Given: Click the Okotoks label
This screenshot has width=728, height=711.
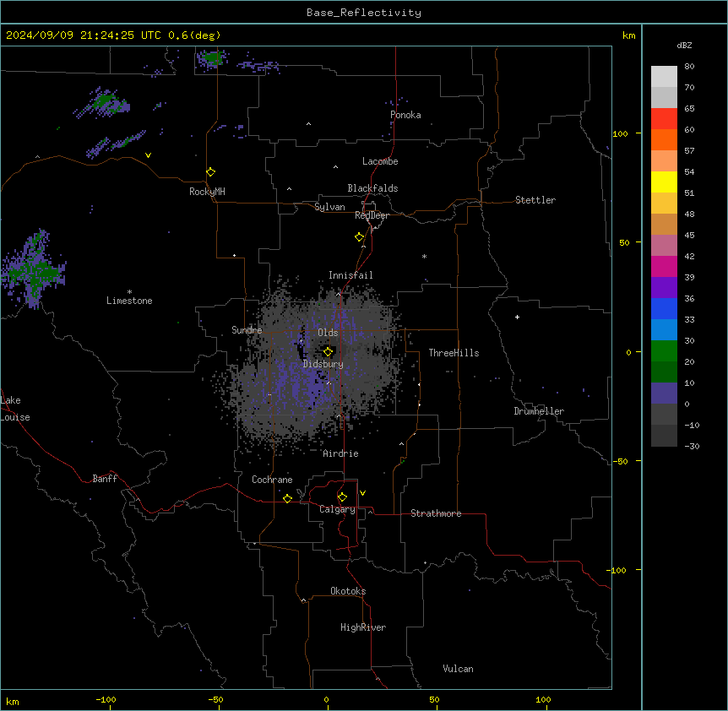Looking at the screenshot, I should (x=348, y=591).
